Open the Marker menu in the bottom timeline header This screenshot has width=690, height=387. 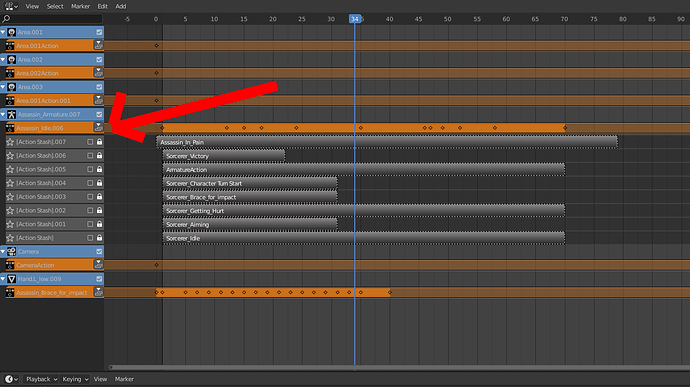pyautogui.click(x=124, y=379)
